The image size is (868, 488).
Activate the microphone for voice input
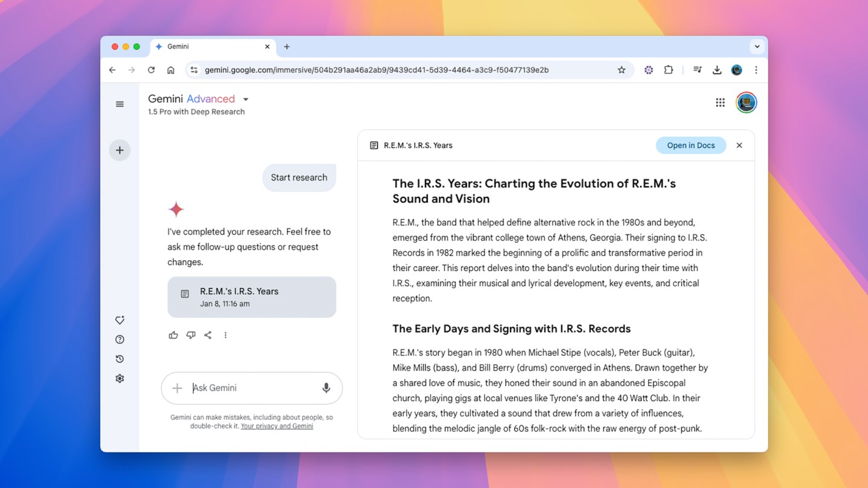[326, 388]
